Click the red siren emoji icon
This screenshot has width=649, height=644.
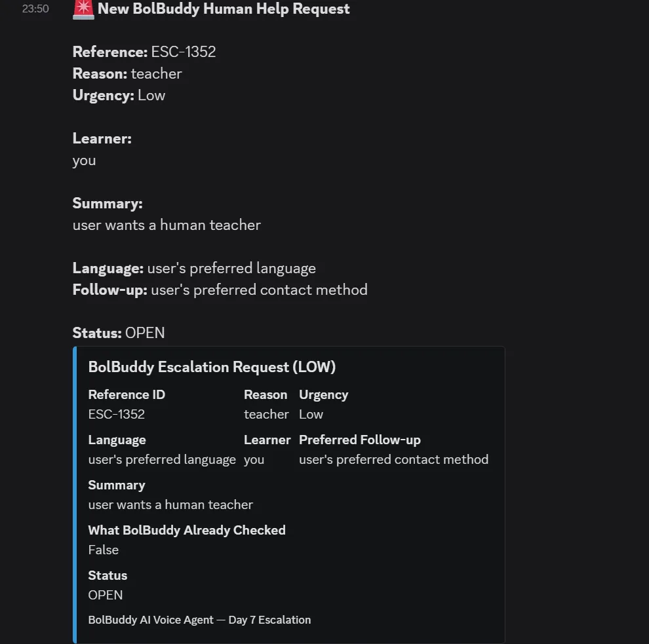click(x=83, y=9)
